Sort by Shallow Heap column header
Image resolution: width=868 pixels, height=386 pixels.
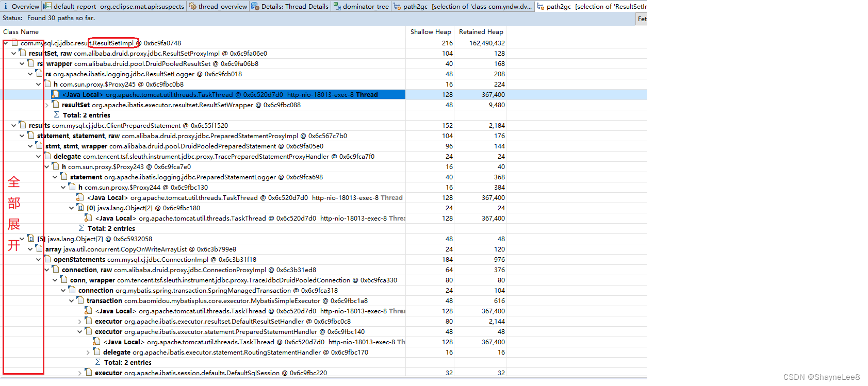coord(430,32)
